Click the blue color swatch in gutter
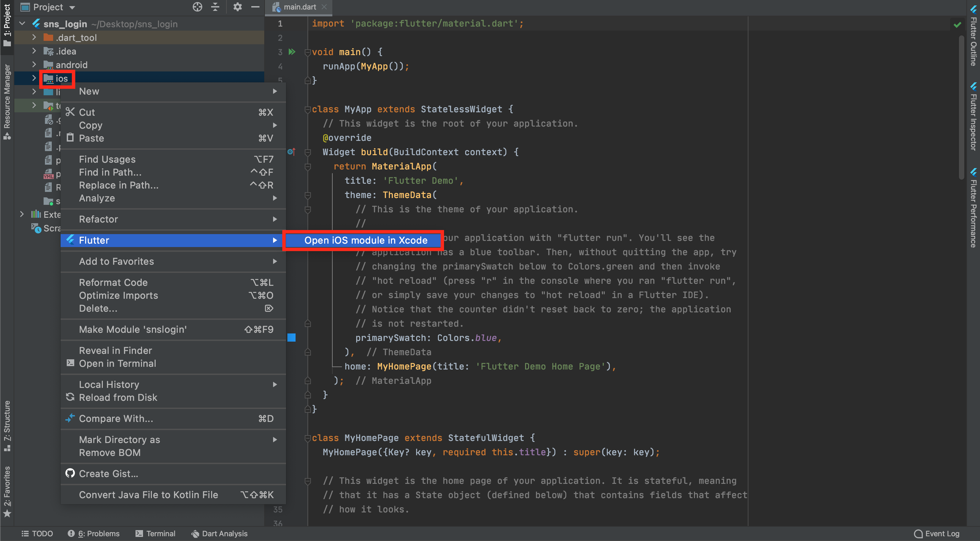The height and width of the screenshot is (541, 980). 291,338
